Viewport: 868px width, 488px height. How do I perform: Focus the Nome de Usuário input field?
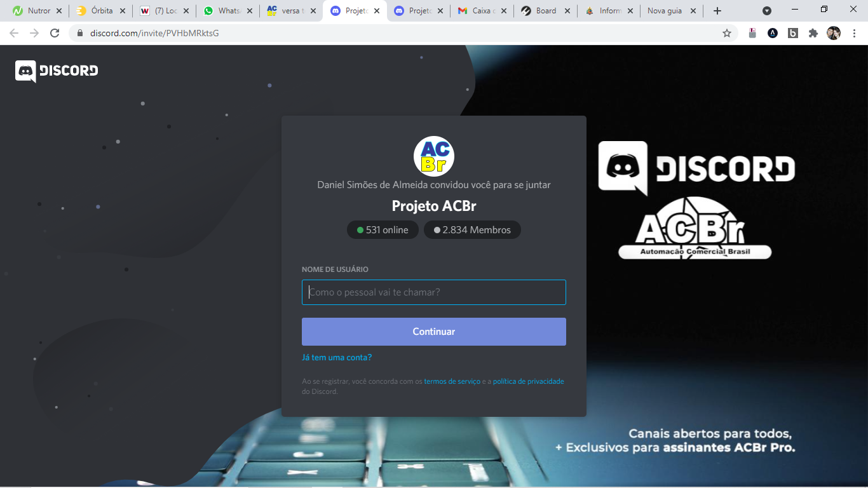click(x=434, y=292)
